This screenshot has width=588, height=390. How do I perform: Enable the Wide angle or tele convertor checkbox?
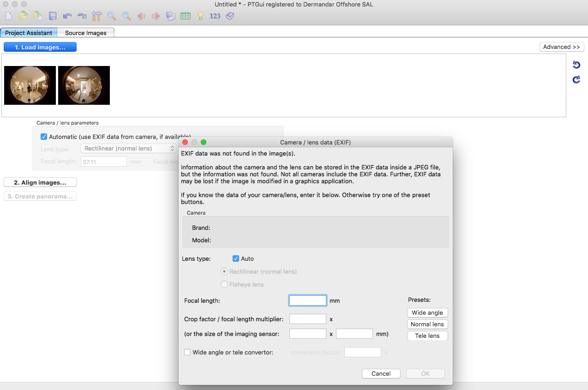(187, 353)
